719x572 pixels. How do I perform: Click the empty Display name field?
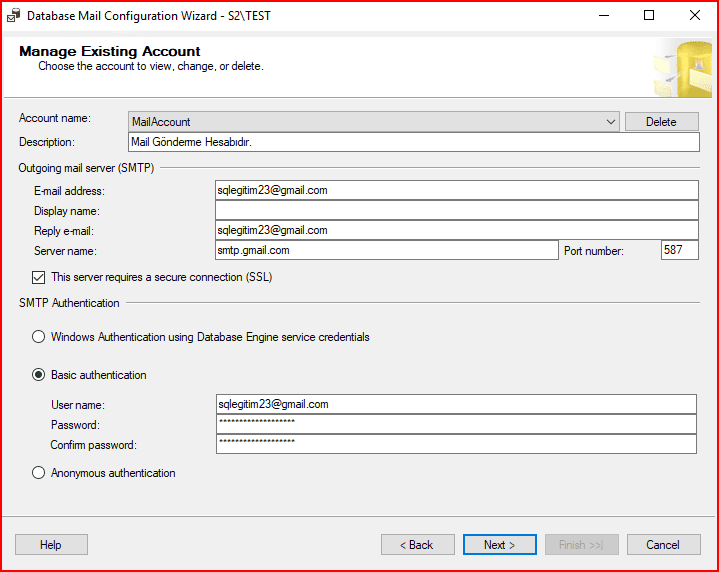tap(456, 210)
